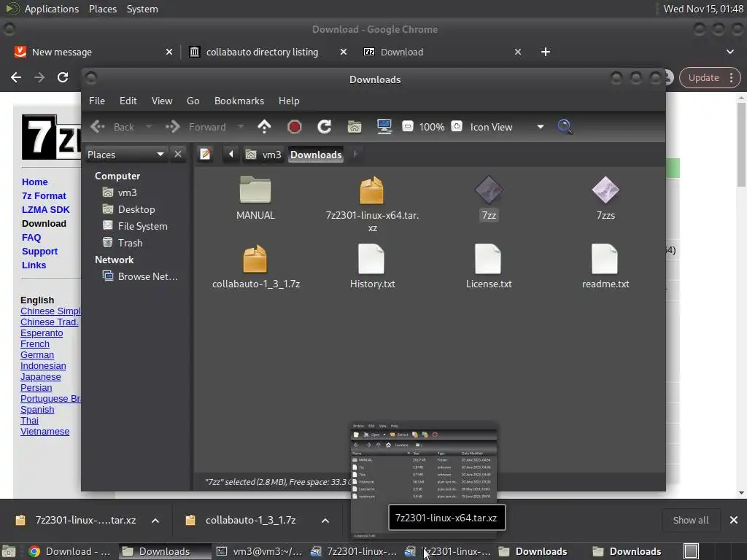Screen dimensions: 747x560
Task: Open a new Chrome tab
Action: click(x=546, y=52)
